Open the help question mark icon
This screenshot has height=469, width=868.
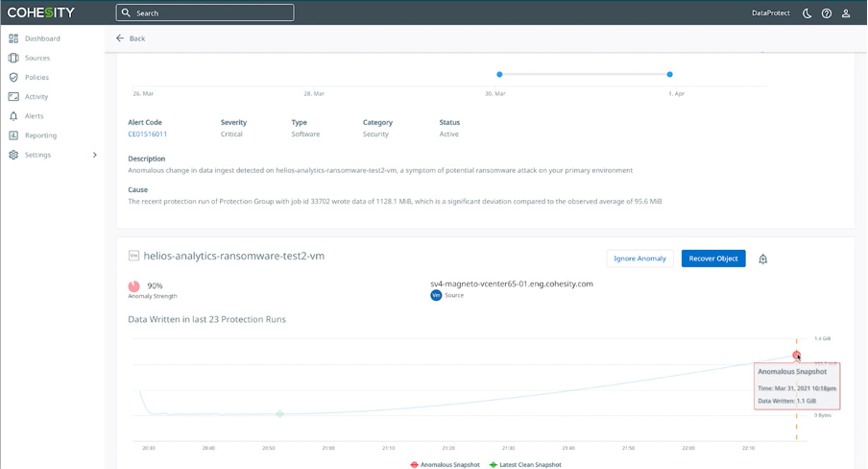(x=827, y=13)
